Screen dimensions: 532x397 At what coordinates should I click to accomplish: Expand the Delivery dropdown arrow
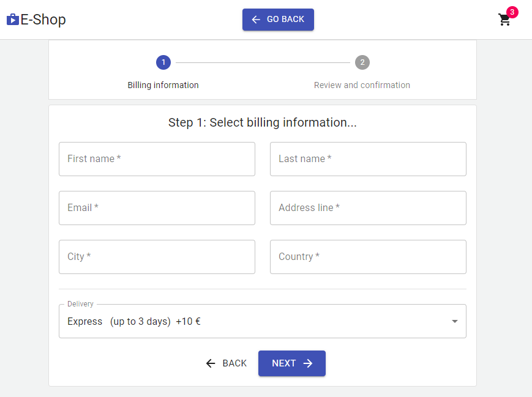pos(454,321)
